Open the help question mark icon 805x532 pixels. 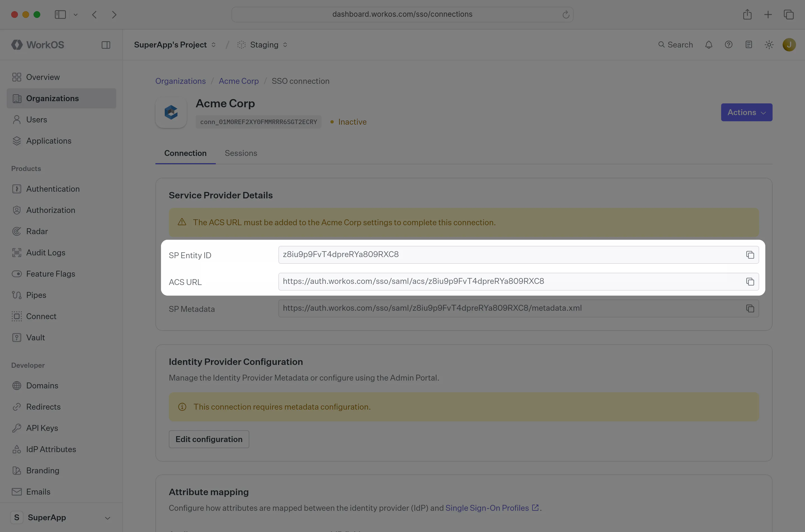729,45
